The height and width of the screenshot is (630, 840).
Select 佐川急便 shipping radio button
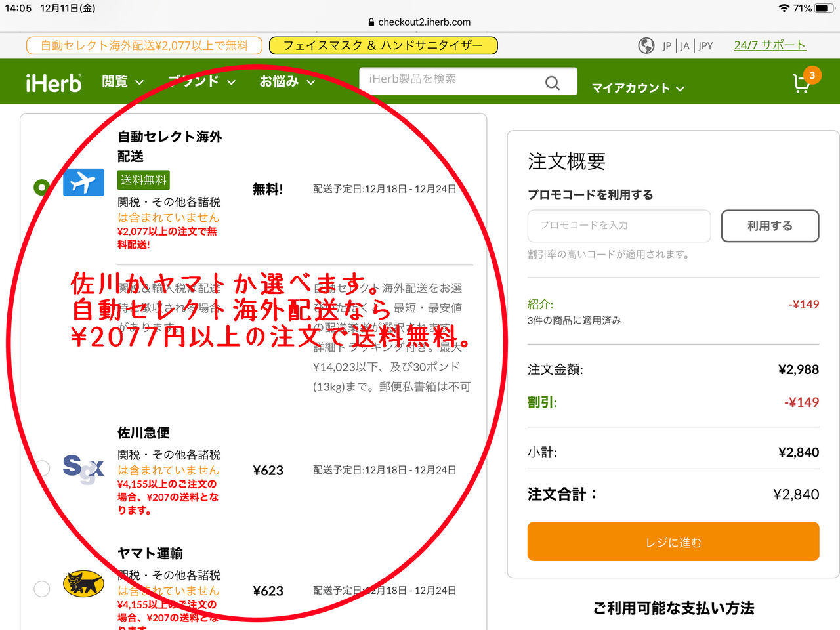pyautogui.click(x=41, y=469)
